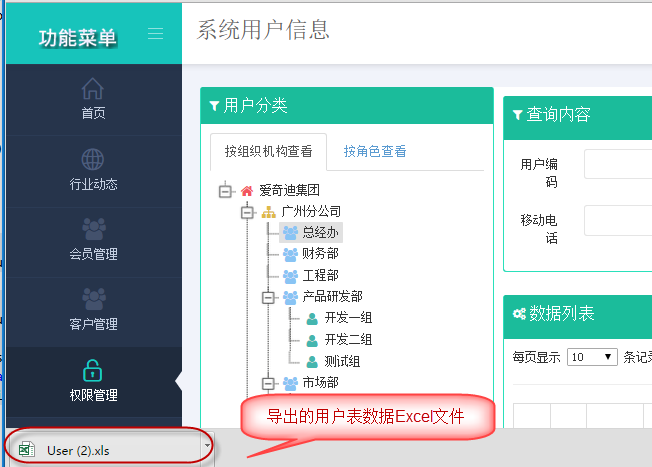
Task: Click the gears icon in 数据列表 header
Action: (519, 314)
